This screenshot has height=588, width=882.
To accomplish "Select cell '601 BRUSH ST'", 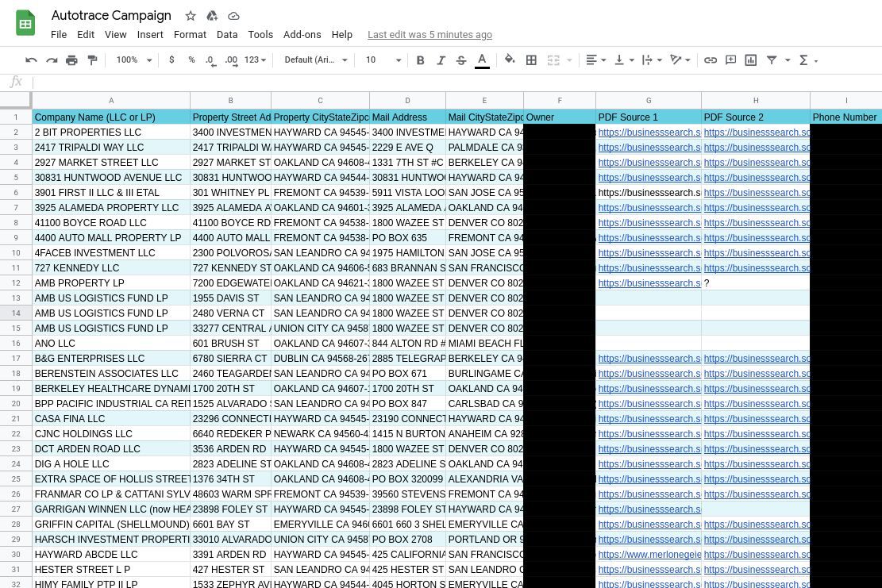I will tap(231, 344).
